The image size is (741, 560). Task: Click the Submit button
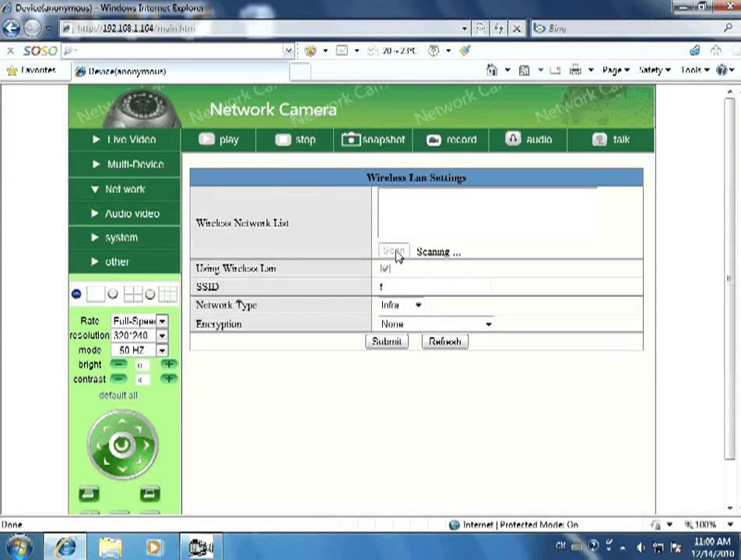click(387, 341)
